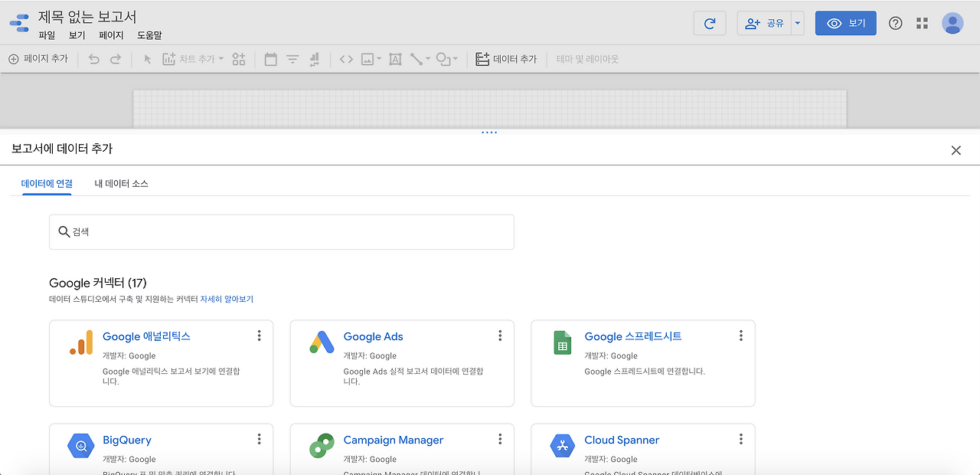Open more options for Campaign Manager card
The width and height of the screenshot is (980, 475).
(500, 439)
